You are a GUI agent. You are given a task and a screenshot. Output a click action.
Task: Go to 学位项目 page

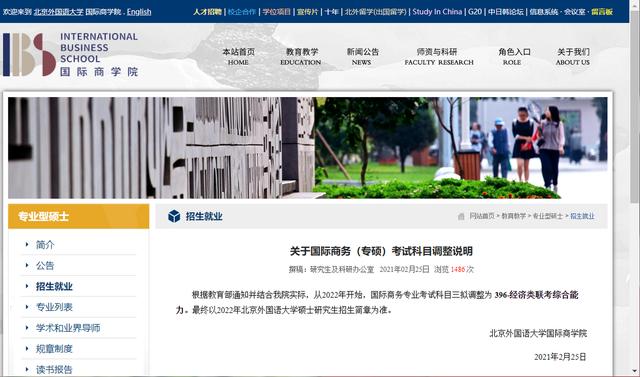(276, 12)
